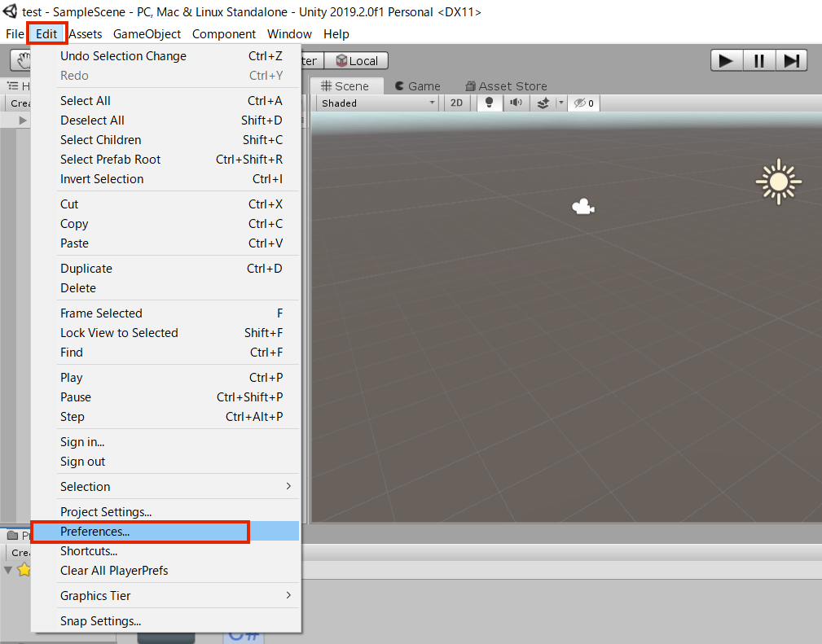Open the GameObject menu

147,33
